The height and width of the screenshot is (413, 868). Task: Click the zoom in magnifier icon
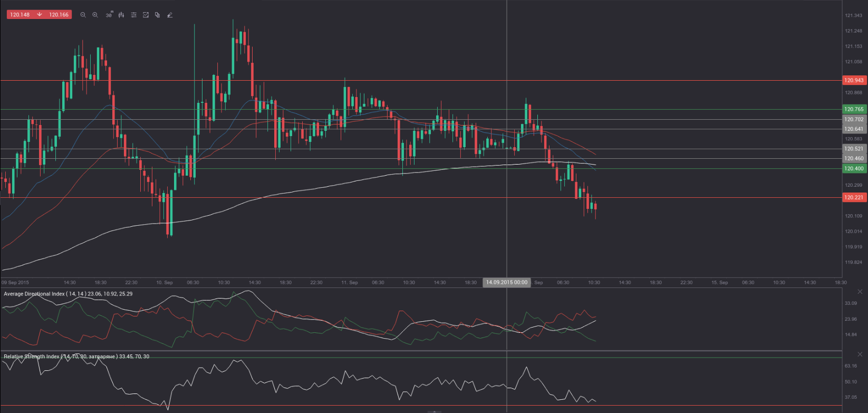(x=95, y=15)
